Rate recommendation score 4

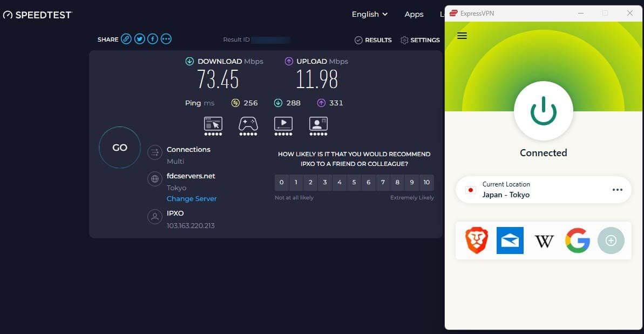[x=339, y=183]
